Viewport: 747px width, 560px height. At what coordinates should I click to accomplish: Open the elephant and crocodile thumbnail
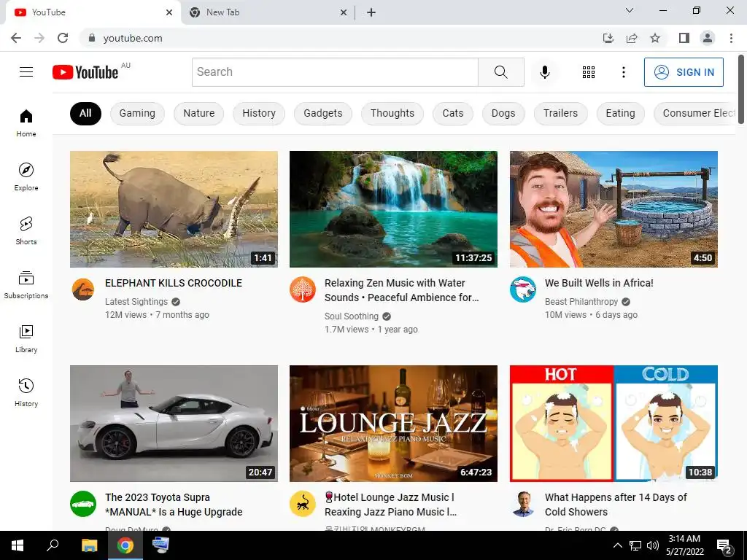click(x=174, y=209)
